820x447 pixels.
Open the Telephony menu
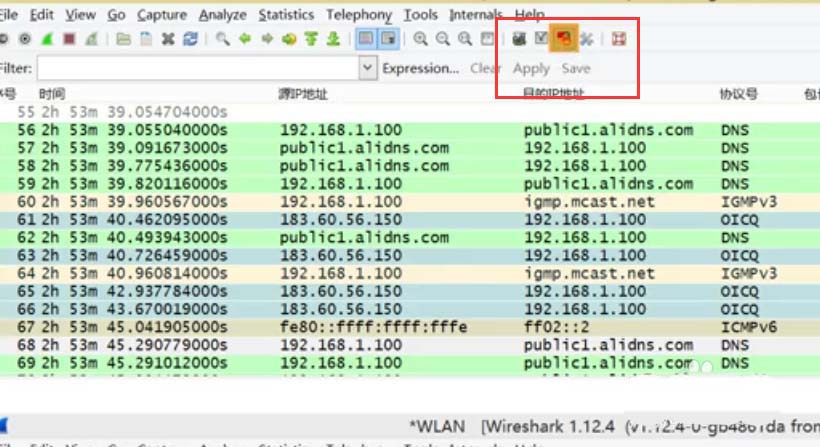click(x=359, y=15)
